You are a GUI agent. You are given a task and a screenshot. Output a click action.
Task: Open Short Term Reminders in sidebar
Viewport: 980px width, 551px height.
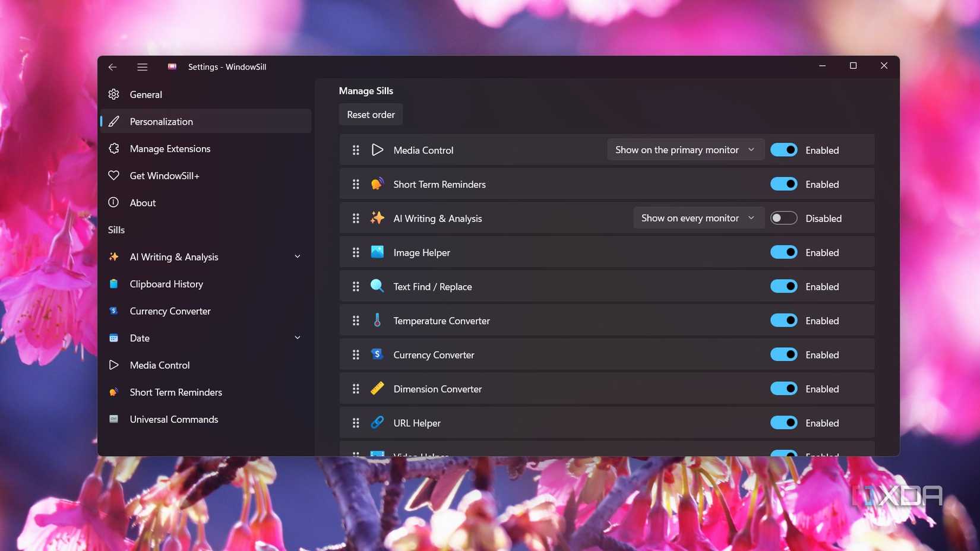(x=206, y=392)
